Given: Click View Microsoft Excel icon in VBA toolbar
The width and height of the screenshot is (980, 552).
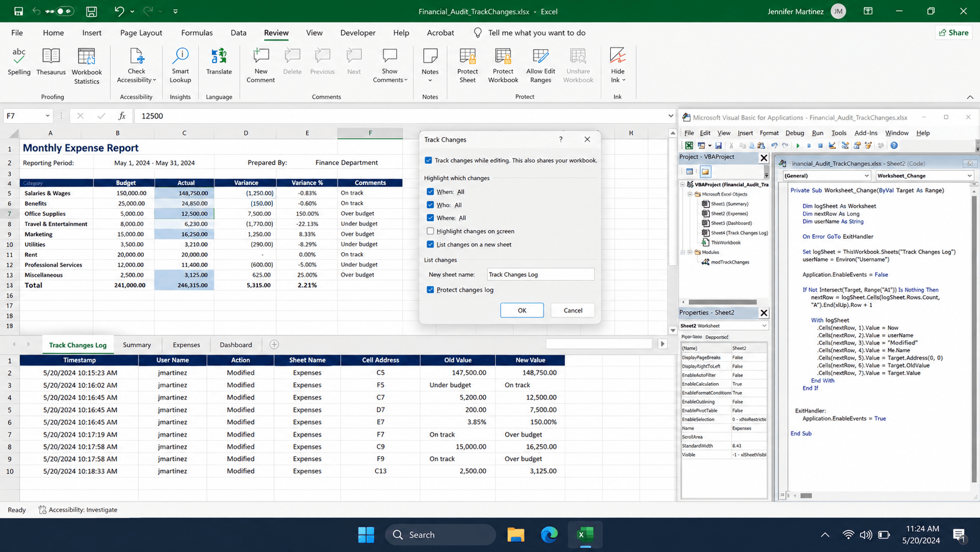Looking at the screenshot, I should click(x=689, y=145).
